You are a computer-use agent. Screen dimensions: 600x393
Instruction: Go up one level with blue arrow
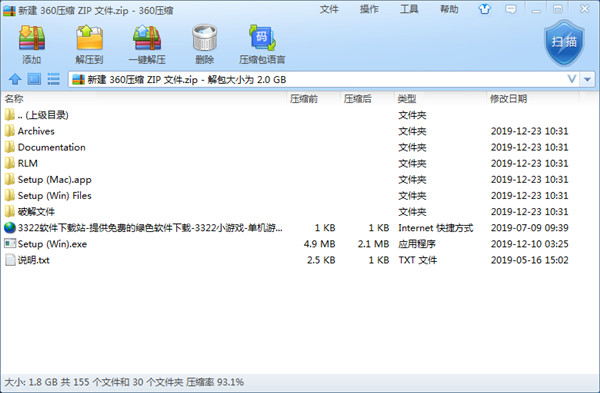pyautogui.click(x=15, y=79)
